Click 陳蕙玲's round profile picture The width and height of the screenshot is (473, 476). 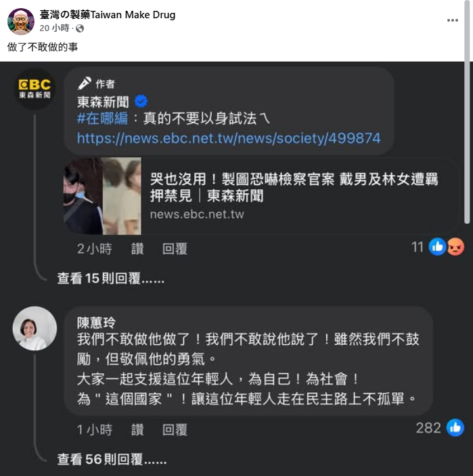click(x=35, y=329)
